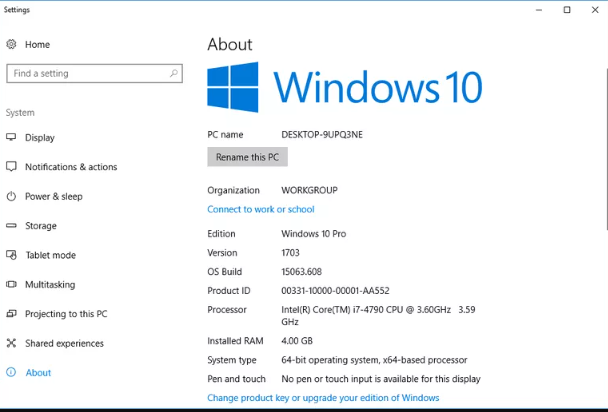The width and height of the screenshot is (608, 412).
Task: Click the System type label
Action: pos(232,360)
